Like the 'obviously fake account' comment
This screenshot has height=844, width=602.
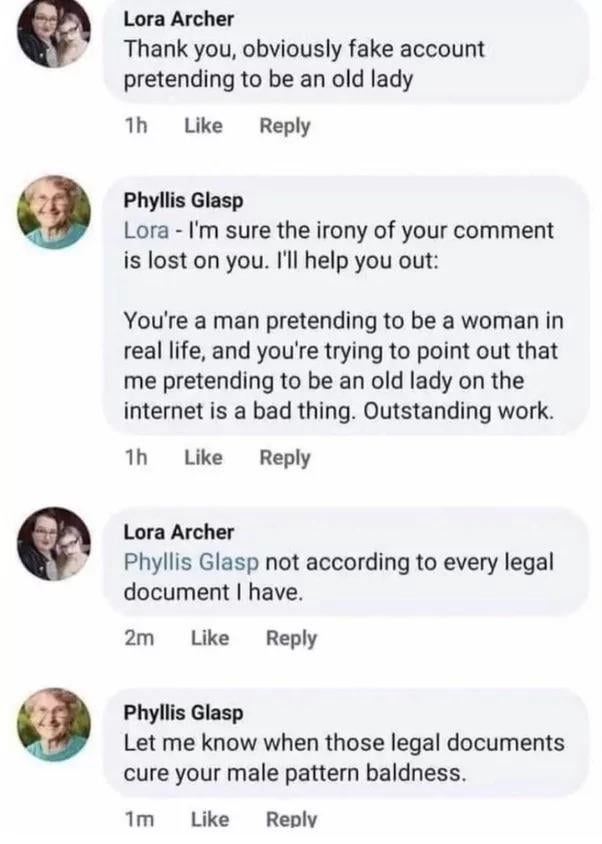click(x=203, y=126)
